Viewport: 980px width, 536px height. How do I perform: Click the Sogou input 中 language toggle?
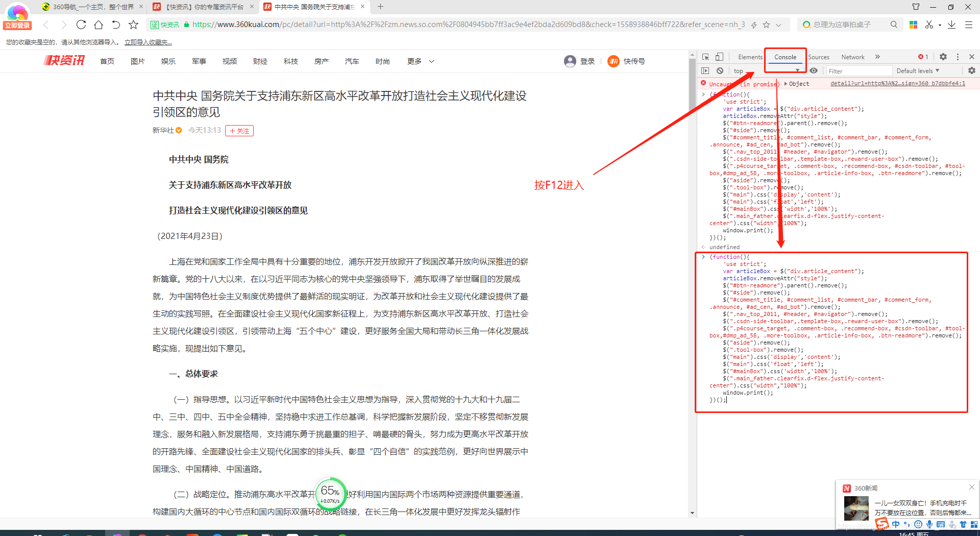tap(896, 524)
